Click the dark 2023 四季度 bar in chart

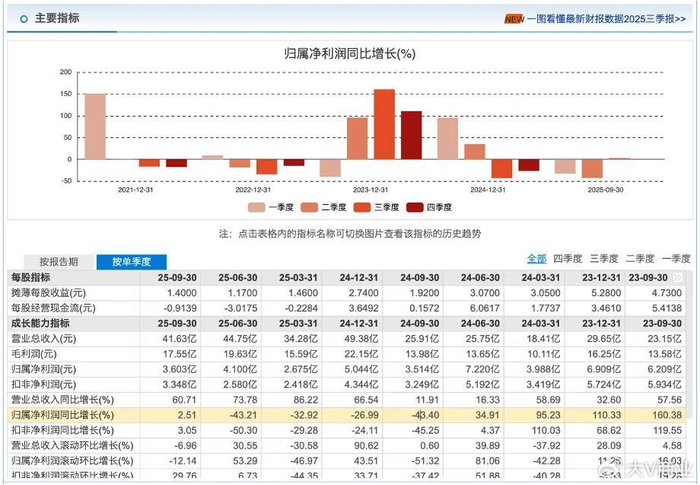(x=411, y=135)
